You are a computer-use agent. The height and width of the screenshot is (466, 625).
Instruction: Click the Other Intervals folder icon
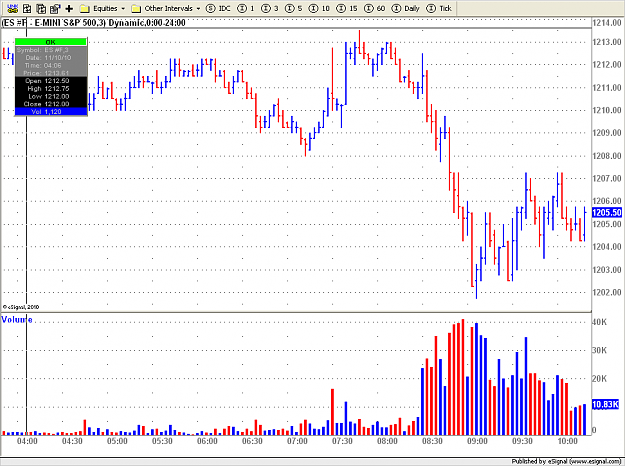(x=136, y=8)
